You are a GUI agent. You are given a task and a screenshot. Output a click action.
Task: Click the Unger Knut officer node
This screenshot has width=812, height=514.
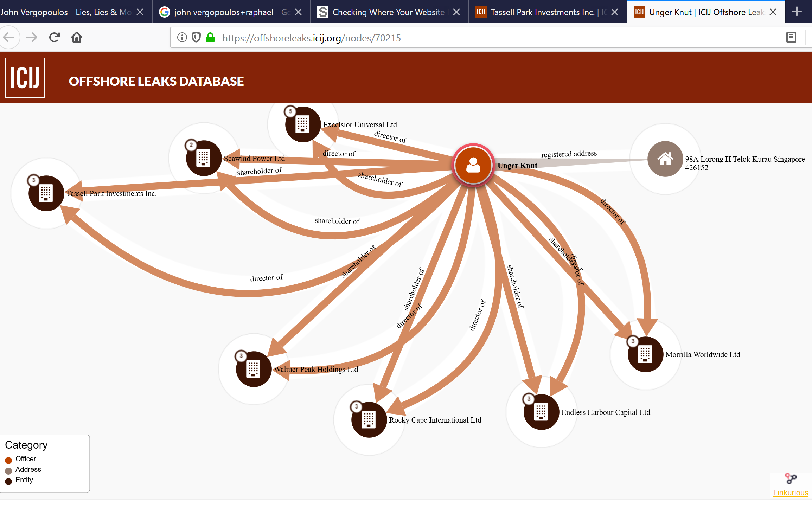click(473, 165)
